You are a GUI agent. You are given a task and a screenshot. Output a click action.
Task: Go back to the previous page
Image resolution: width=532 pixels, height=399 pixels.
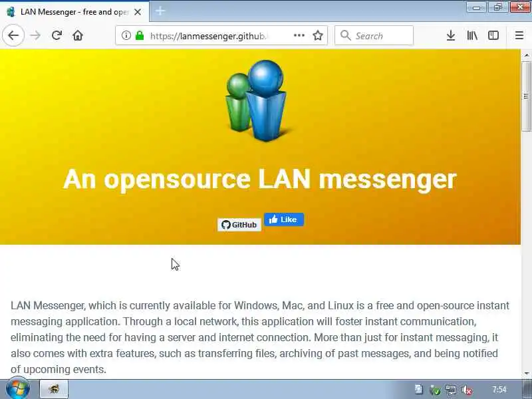pyautogui.click(x=13, y=35)
